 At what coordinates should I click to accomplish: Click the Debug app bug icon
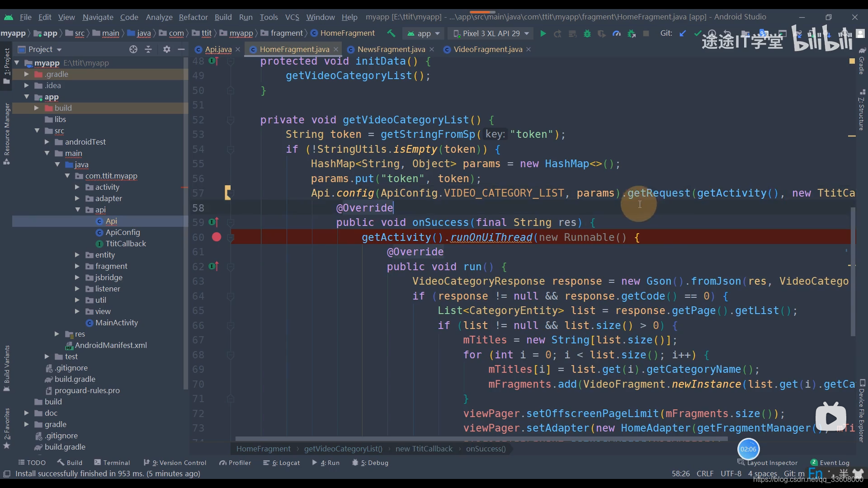tap(587, 33)
